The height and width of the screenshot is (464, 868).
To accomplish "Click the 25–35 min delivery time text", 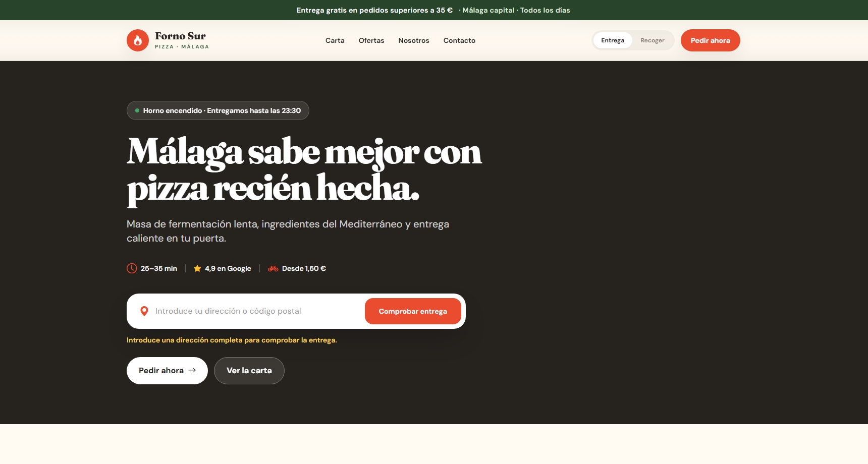I will (x=159, y=268).
